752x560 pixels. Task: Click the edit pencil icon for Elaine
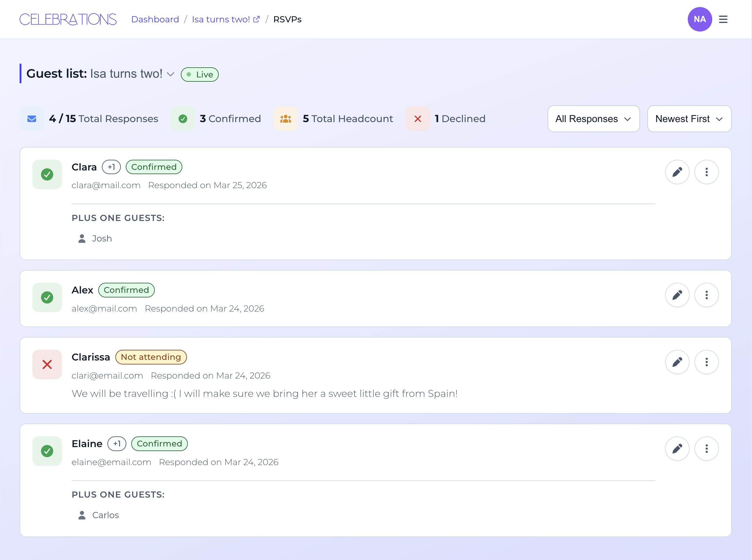tap(677, 449)
